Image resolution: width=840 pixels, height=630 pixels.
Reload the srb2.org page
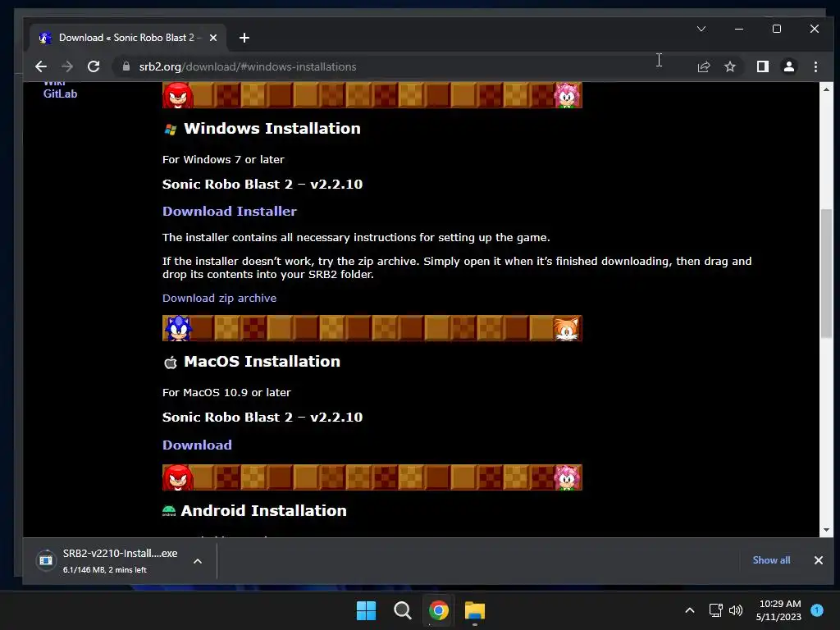[94, 66]
